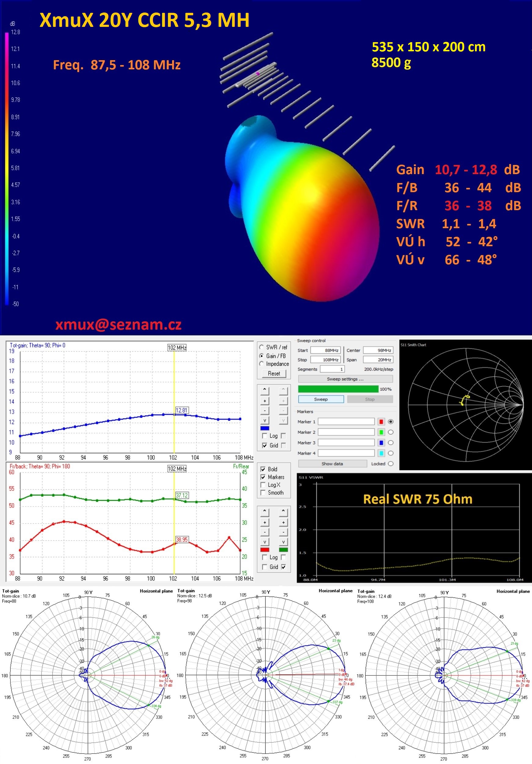532x764 pixels.
Task: Select the Impedance radio button
Action: pyautogui.click(x=261, y=364)
